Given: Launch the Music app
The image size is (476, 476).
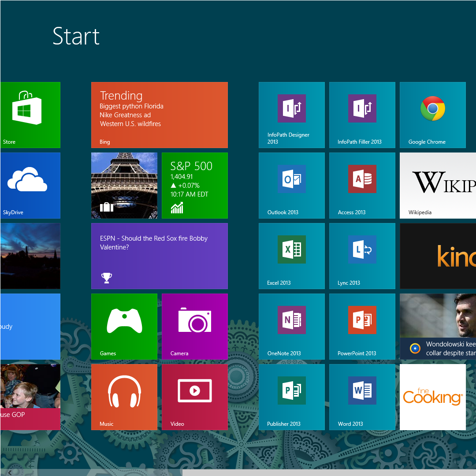Looking at the screenshot, I should pos(124,397).
